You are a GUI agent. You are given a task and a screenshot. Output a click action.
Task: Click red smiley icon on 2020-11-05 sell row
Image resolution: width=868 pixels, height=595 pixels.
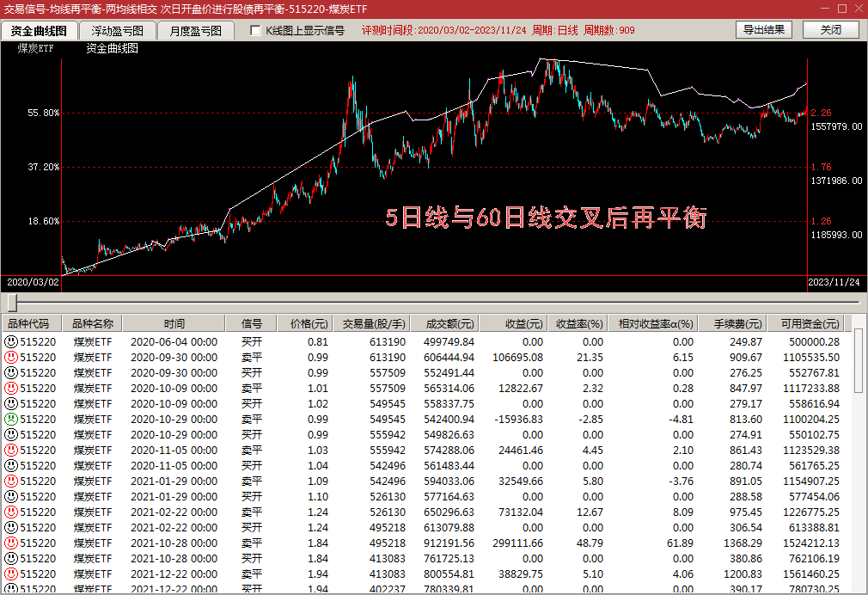(10, 451)
